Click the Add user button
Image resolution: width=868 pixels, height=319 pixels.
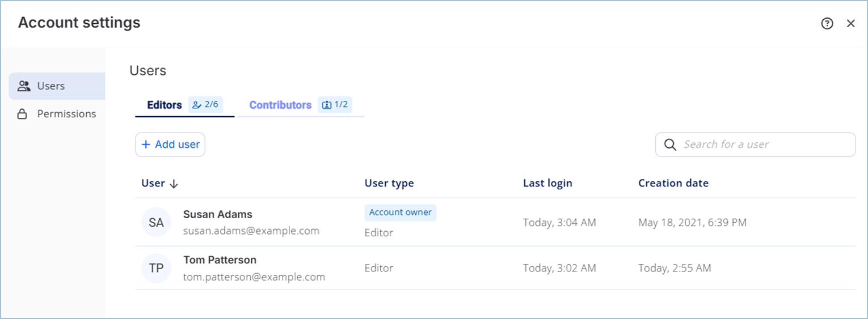[x=170, y=144]
